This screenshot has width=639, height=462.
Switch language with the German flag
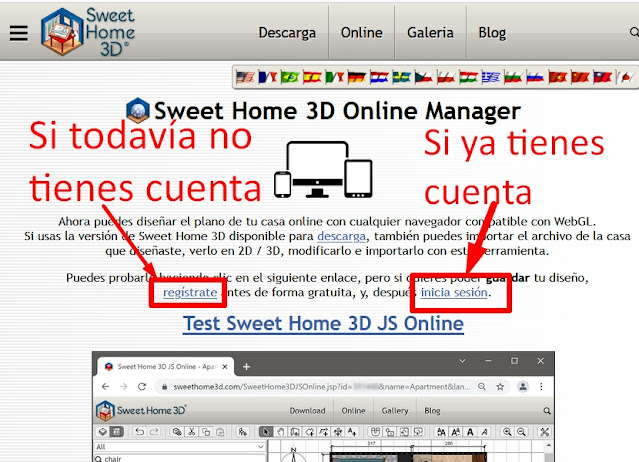357,77
